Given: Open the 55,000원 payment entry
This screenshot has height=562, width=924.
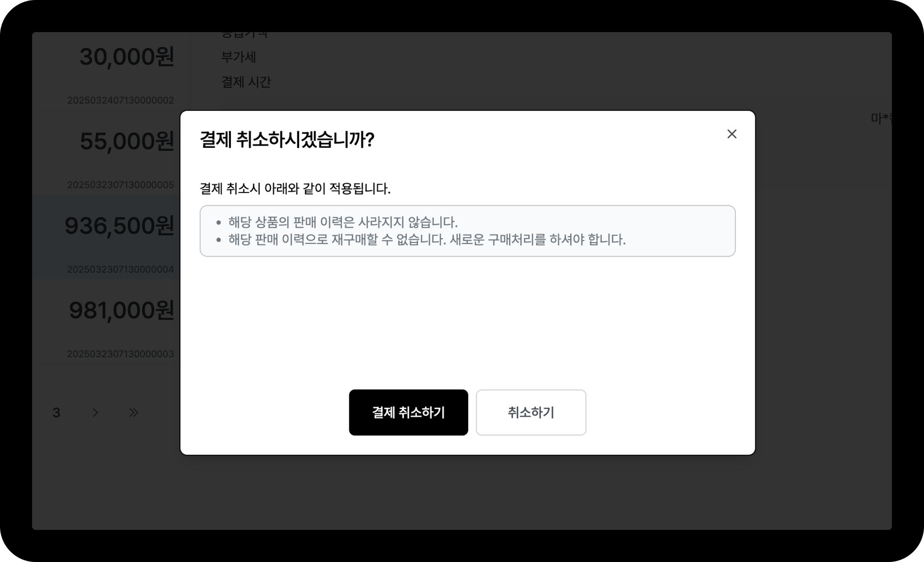Looking at the screenshot, I should point(106,153).
